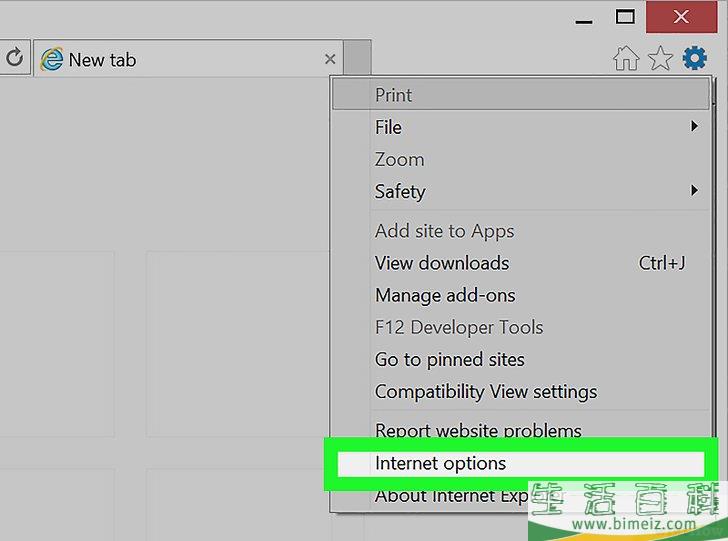Select Go to pinned sites
728x541 pixels.
(x=521, y=359)
